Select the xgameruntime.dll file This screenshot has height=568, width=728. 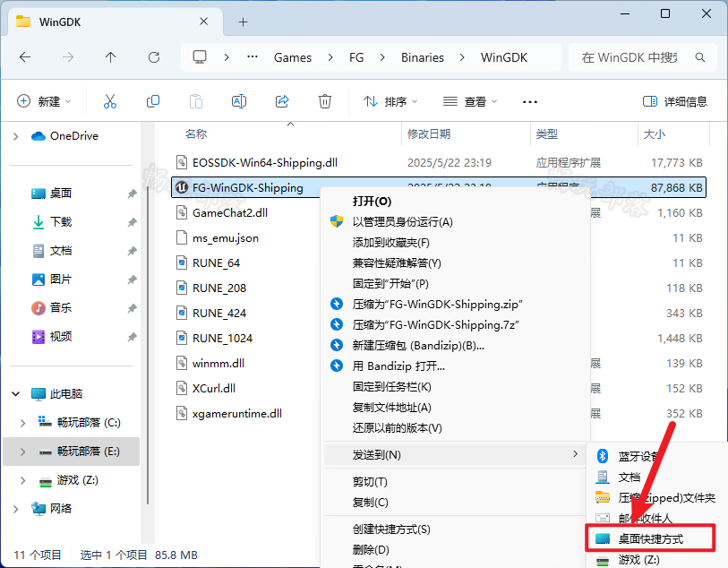click(236, 413)
